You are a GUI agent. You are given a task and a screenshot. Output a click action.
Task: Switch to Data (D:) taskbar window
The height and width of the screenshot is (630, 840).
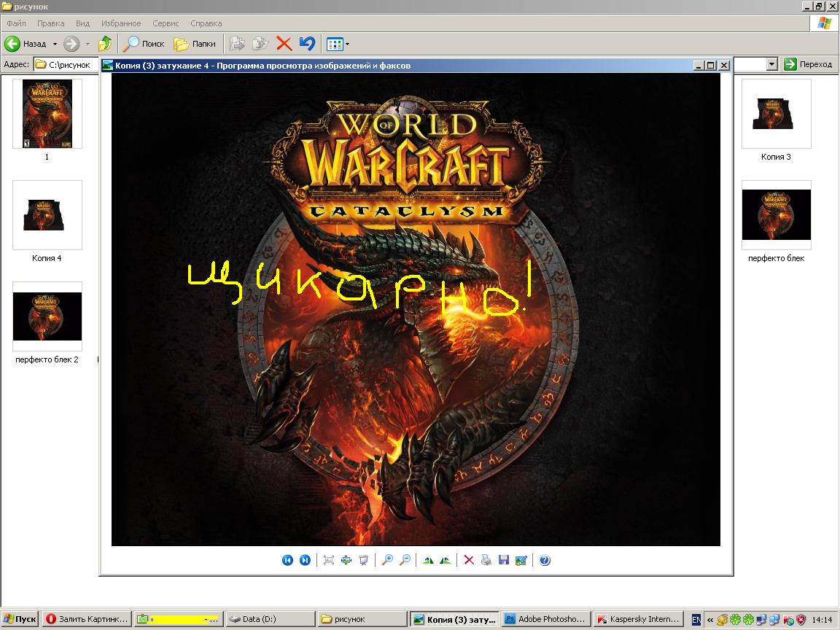click(270, 619)
